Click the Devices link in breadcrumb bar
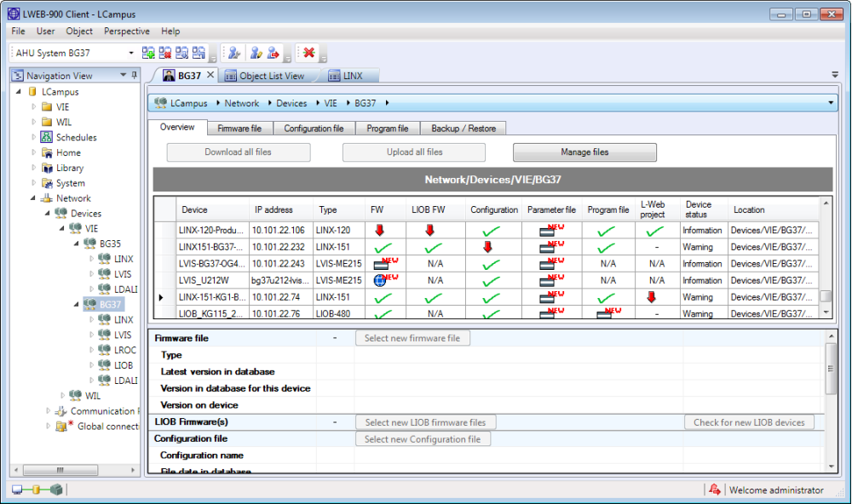Image resolution: width=852 pixels, height=504 pixels. click(291, 103)
